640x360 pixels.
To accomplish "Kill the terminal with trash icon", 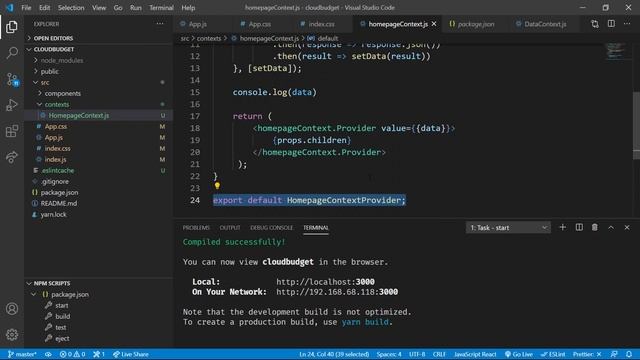I will 595,227.
